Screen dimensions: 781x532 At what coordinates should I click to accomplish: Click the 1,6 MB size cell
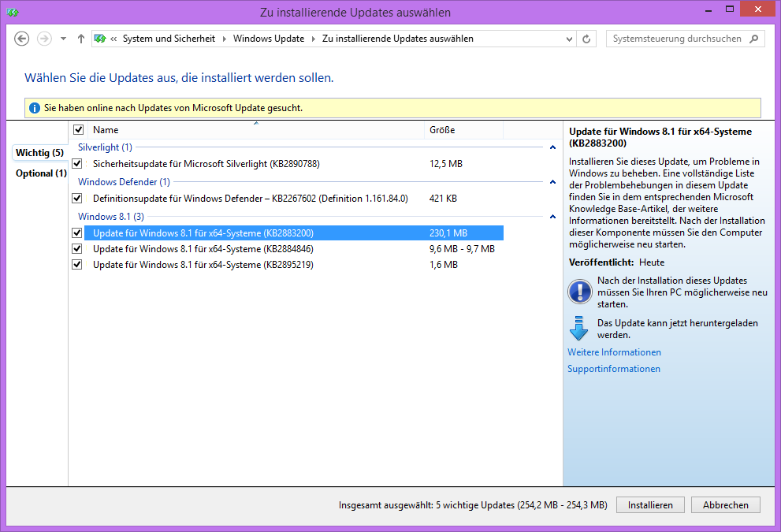[x=443, y=265]
